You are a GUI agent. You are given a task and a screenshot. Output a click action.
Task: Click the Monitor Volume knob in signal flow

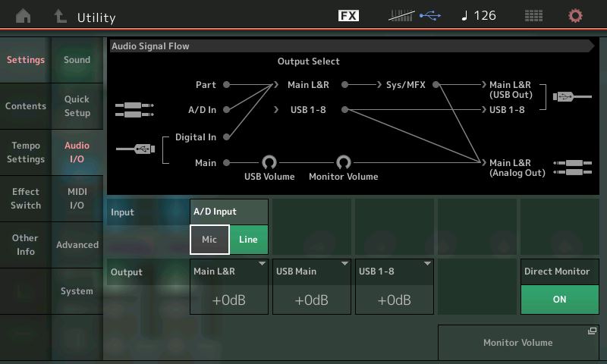coord(344,162)
